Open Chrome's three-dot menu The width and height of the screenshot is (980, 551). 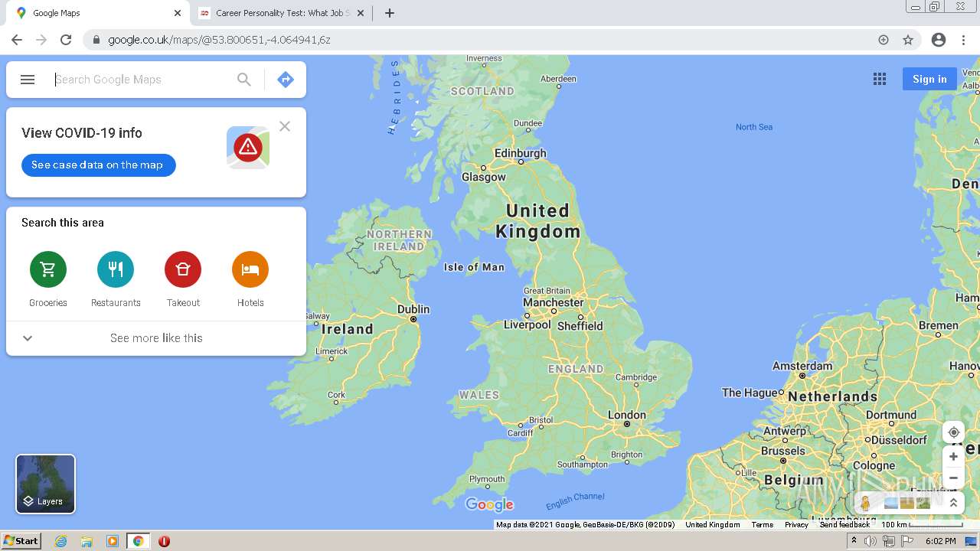pyautogui.click(x=963, y=40)
